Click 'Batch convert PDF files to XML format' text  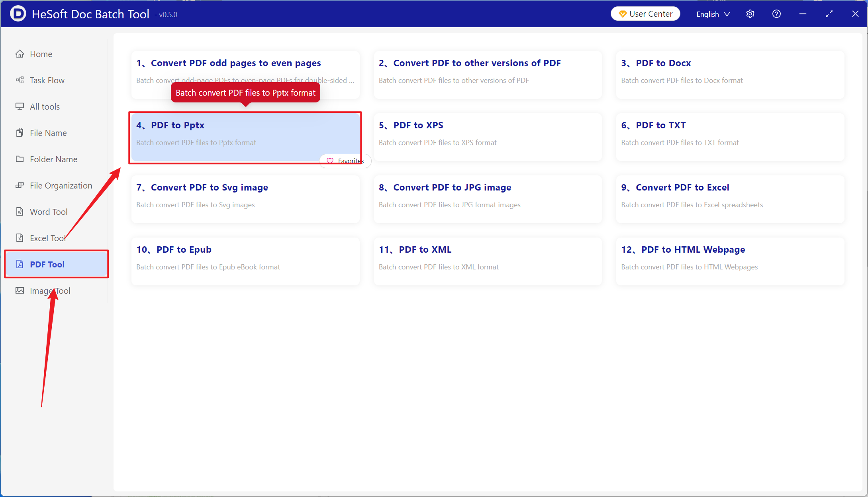click(x=439, y=267)
